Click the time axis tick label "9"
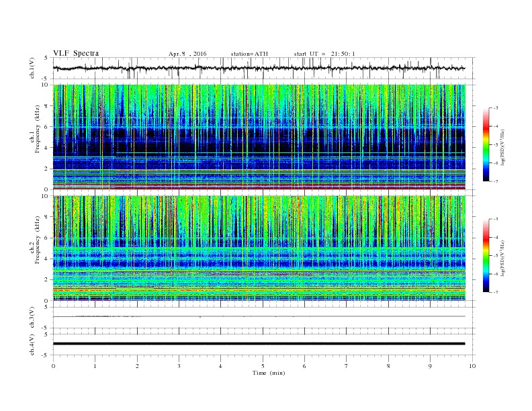The width and height of the screenshot is (532, 411). (430, 366)
